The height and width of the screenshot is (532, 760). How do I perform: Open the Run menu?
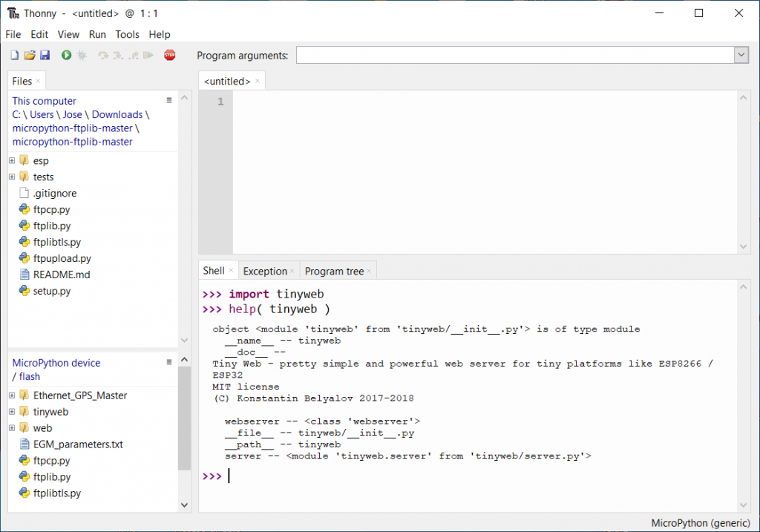[97, 34]
